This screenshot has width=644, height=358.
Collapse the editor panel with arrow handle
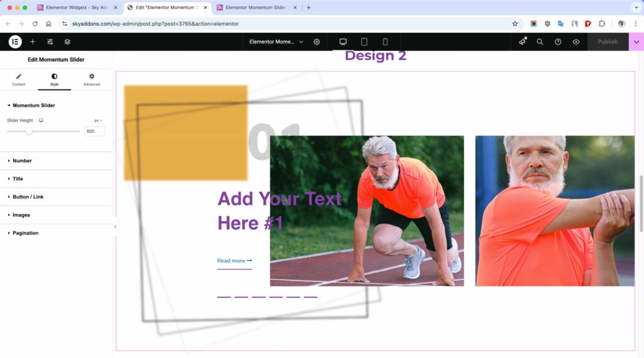[x=116, y=226]
